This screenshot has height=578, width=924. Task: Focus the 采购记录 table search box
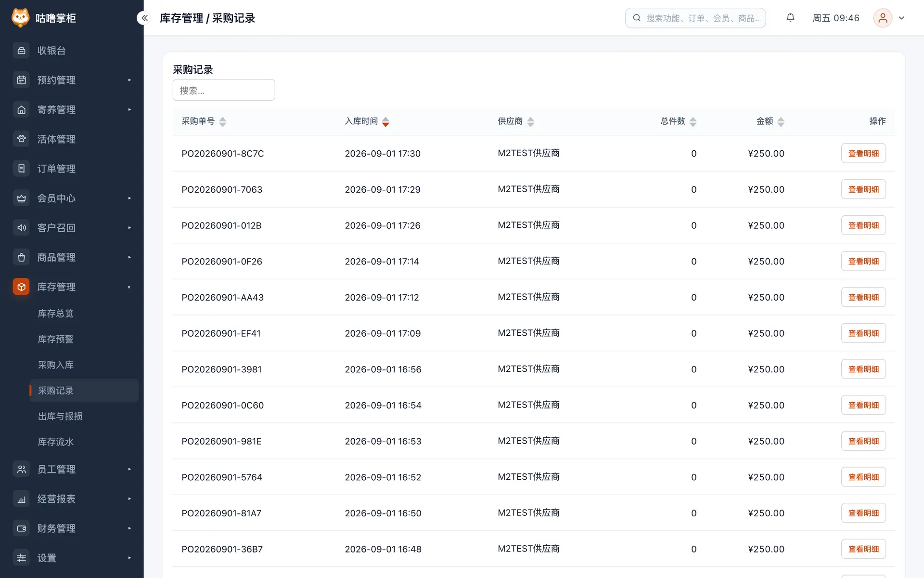[224, 90]
